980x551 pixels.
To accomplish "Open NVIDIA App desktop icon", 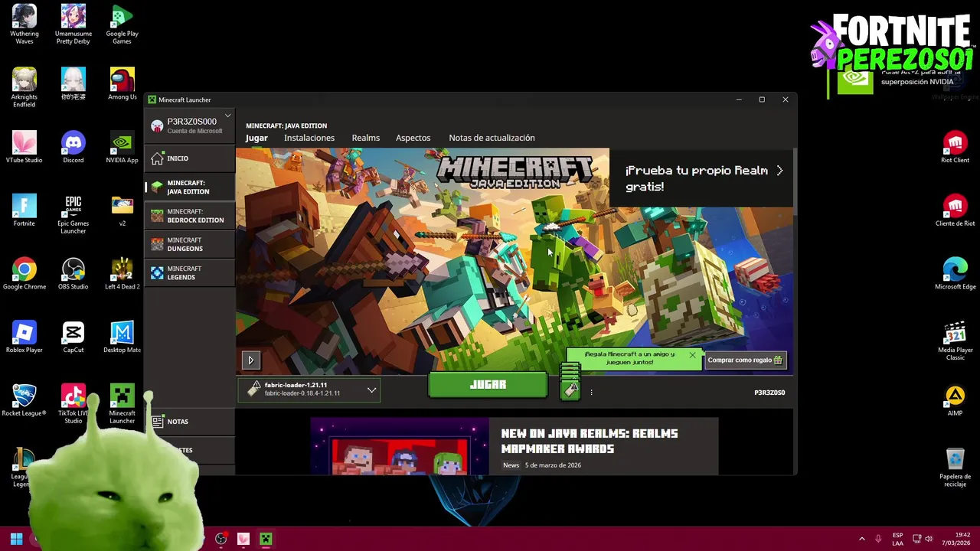I will click(x=122, y=147).
